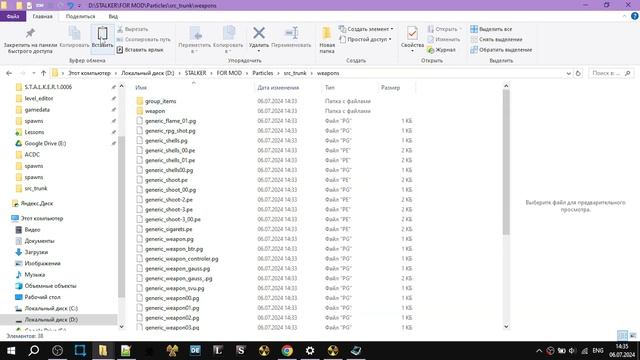
Task: Click ENG language indicator in tray
Action: point(598,351)
